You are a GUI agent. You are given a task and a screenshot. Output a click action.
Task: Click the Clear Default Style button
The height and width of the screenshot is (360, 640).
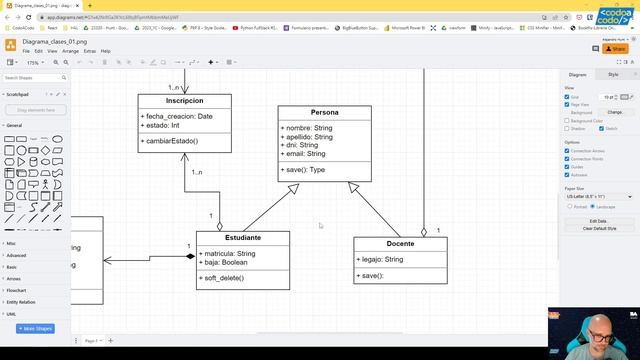pyautogui.click(x=598, y=229)
